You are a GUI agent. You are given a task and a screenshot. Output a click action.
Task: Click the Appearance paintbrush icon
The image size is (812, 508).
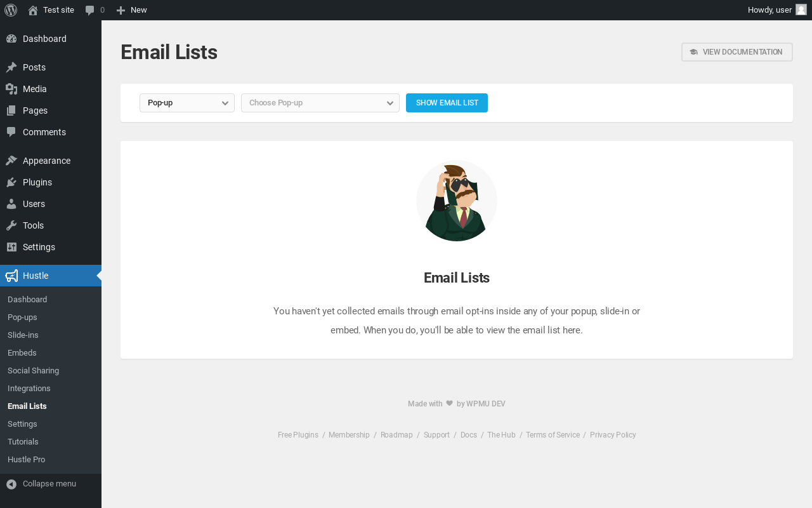(x=11, y=161)
